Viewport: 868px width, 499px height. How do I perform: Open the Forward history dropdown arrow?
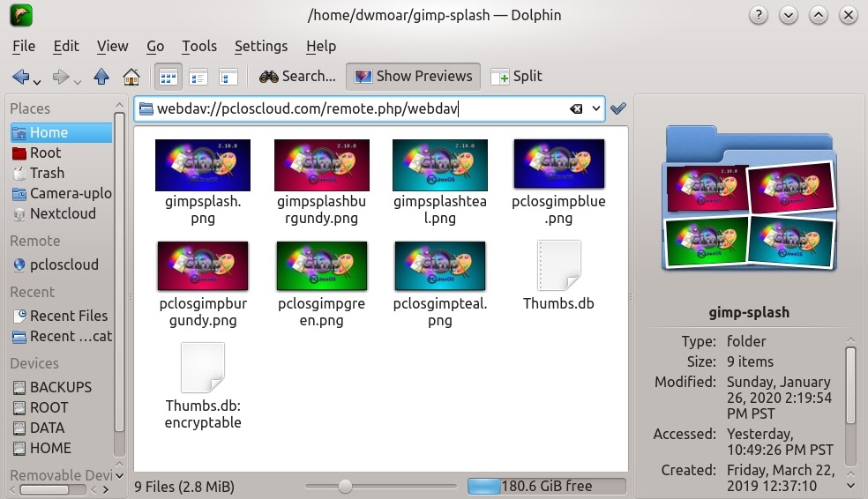[78, 82]
